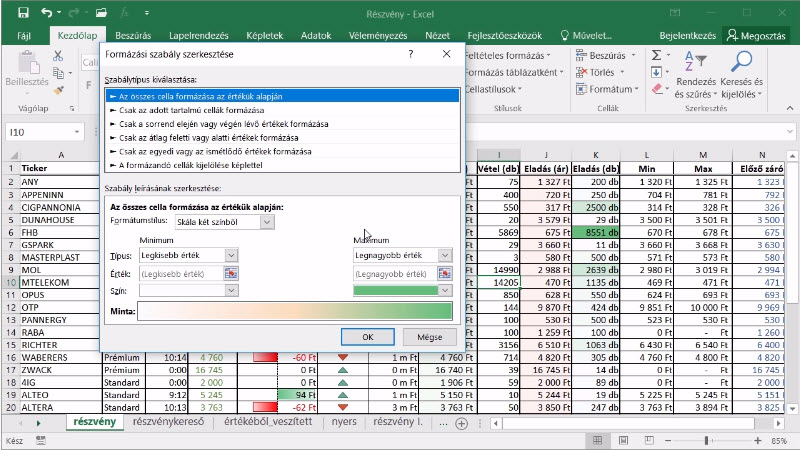Select rule type Csak az adott tartalmú cellák formázása
The width and height of the screenshot is (800, 450).
pos(191,110)
